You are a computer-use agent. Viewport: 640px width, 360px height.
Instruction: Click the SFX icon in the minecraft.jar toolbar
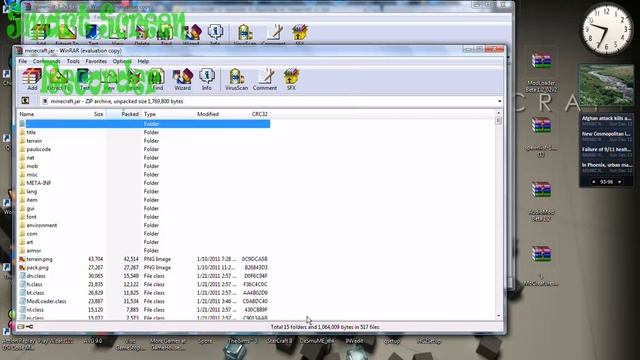pyautogui.click(x=291, y=79)
